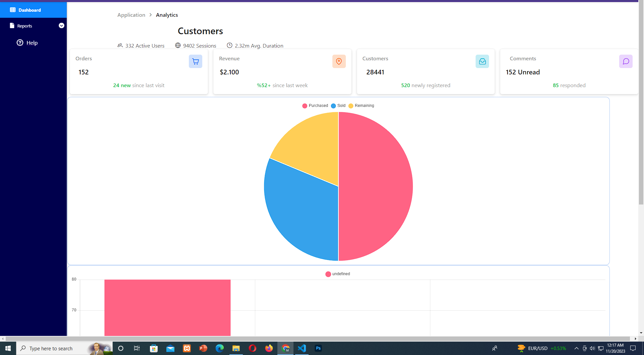644x355 pixels.
Task: Expand the Reports submenu chevron
Action: (61, 25)
